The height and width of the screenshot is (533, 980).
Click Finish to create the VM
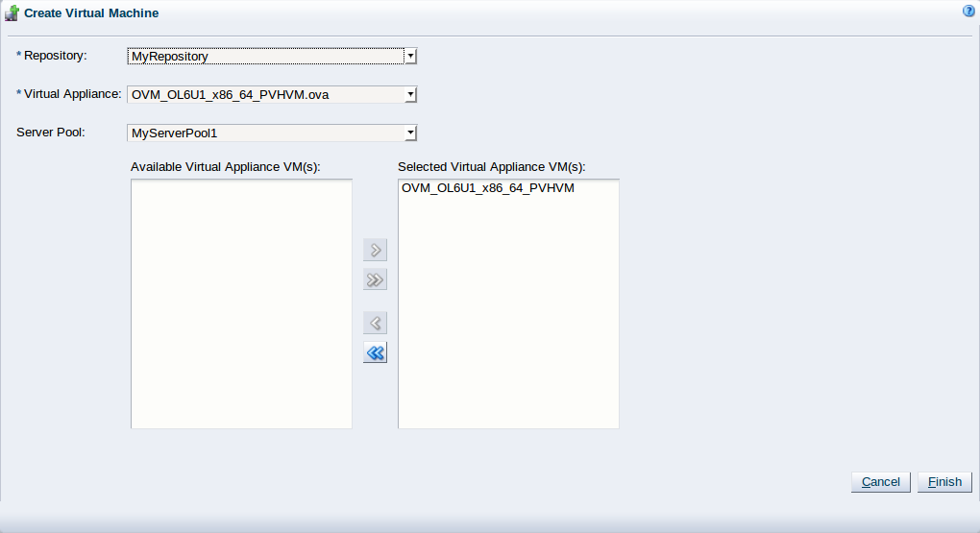pos(944,482)
